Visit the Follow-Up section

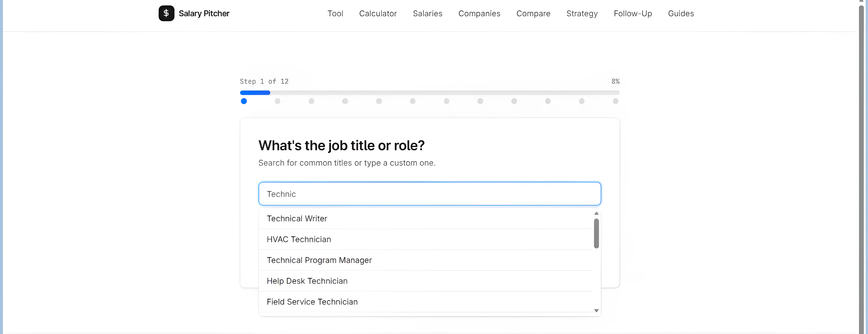[x=632, y=14]
